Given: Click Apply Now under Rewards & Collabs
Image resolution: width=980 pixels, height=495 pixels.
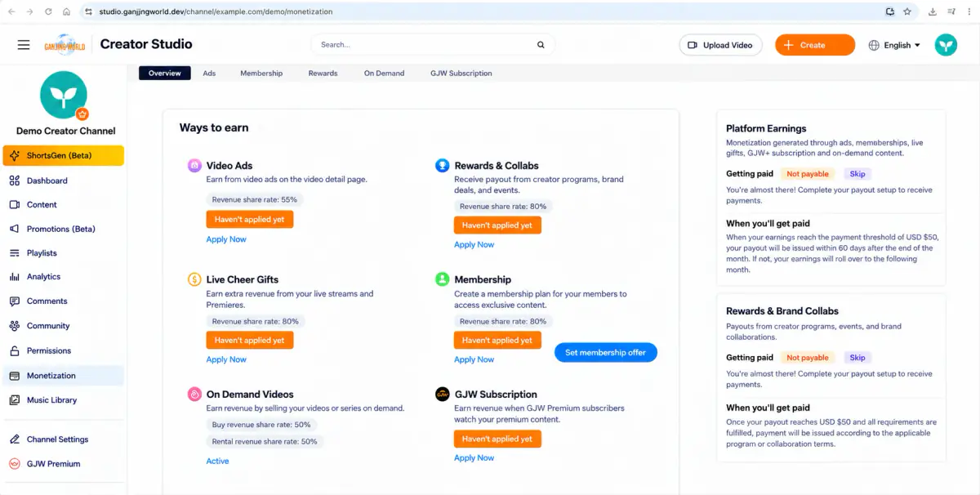Looking at the screenshot, I should (474, 244).
